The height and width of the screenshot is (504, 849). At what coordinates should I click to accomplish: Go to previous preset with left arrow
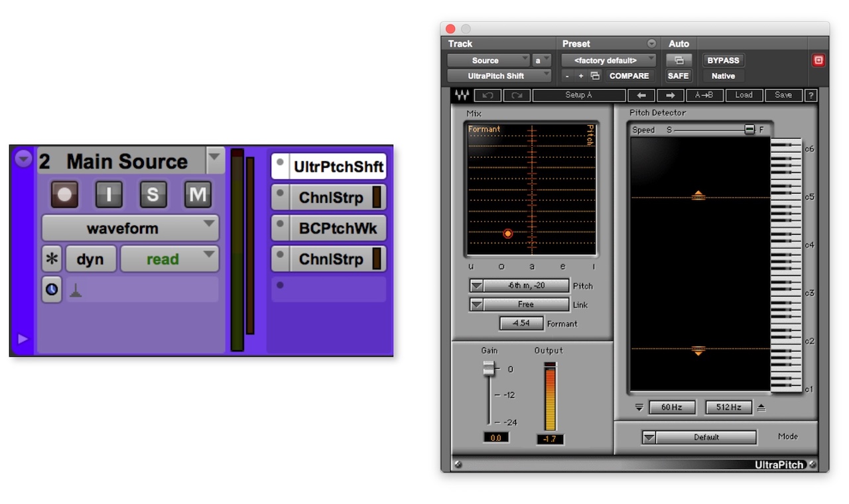point(641,95)
